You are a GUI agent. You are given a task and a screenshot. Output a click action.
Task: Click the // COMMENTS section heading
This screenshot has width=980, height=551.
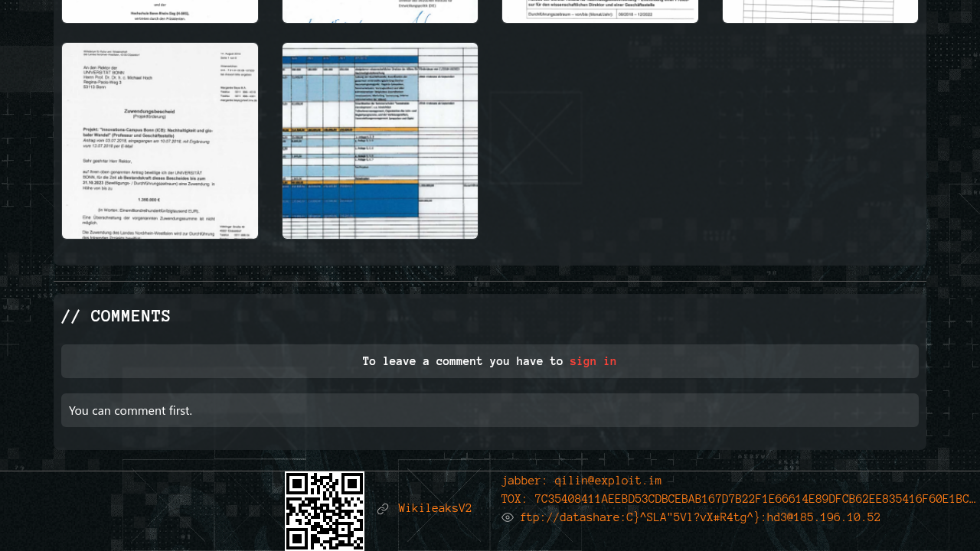pyautogui.click(x=116, y=316)
